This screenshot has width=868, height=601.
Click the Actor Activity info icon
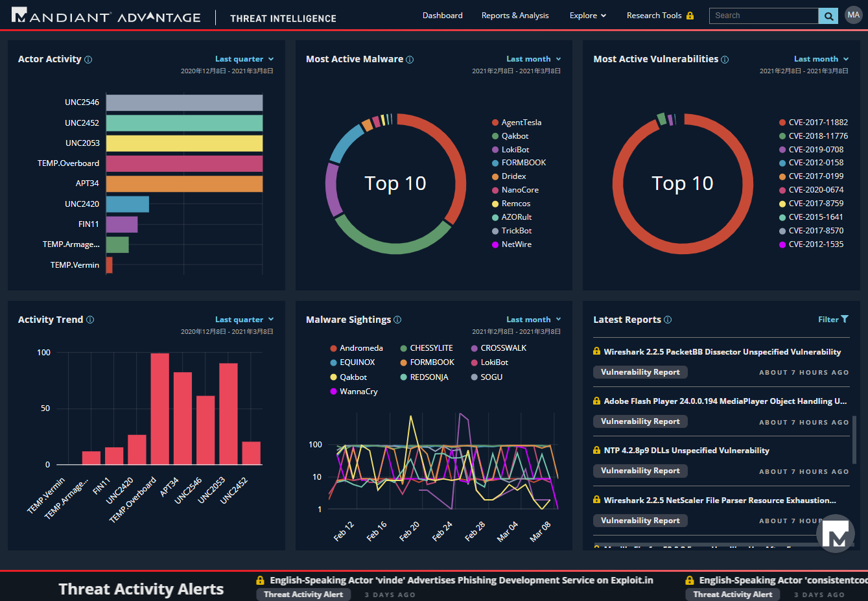[88, 60]
